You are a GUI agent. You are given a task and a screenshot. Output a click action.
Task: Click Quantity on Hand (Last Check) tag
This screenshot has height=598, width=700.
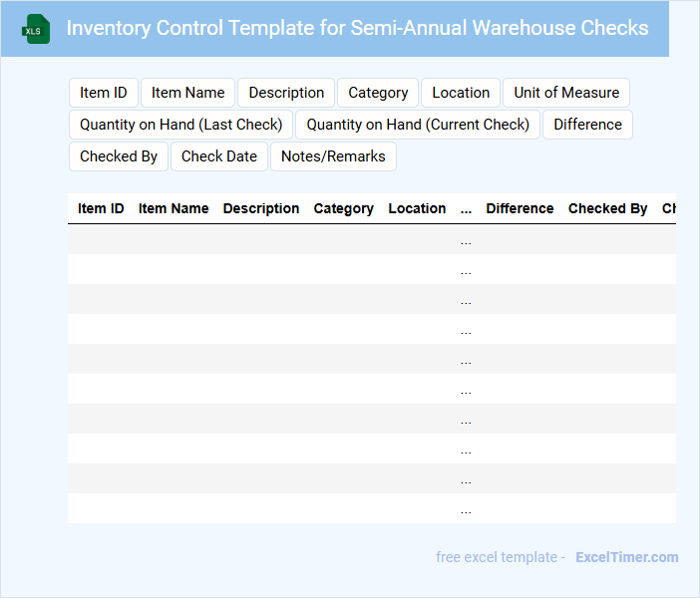180,125
